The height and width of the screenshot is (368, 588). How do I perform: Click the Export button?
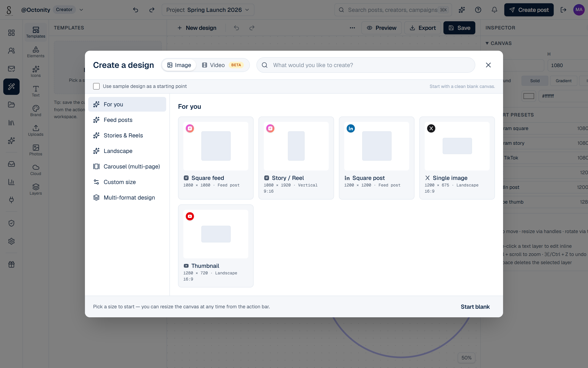coord(423,28)
